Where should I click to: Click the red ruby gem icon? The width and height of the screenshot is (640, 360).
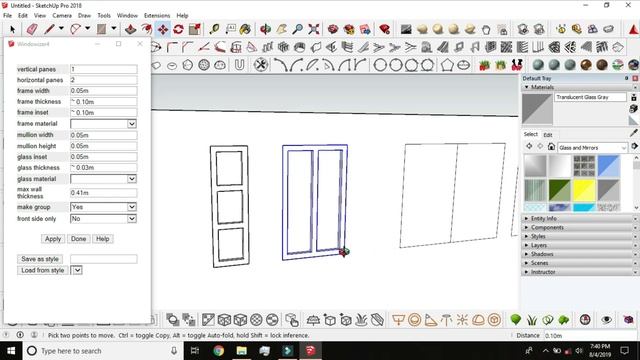click(384, 29)
